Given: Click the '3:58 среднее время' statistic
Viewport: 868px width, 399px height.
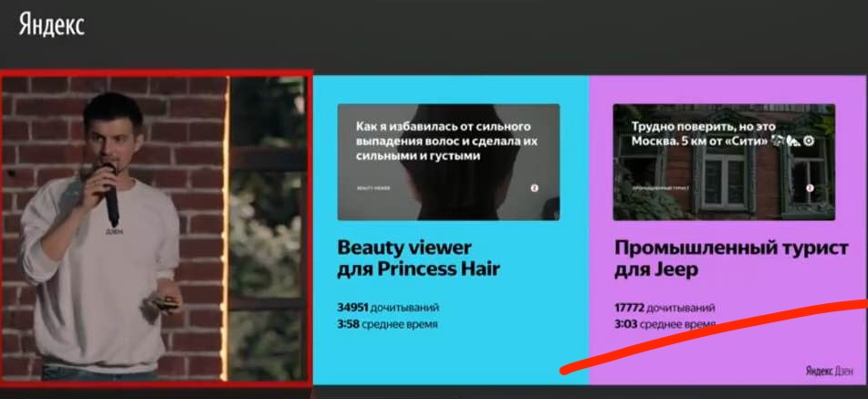Looking at the screenshot, I should (x=388, y=324).
